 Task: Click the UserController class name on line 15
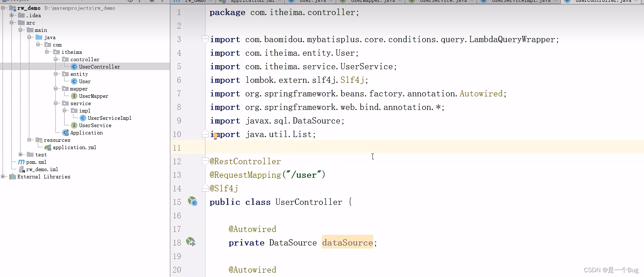(x=309, y=202)
